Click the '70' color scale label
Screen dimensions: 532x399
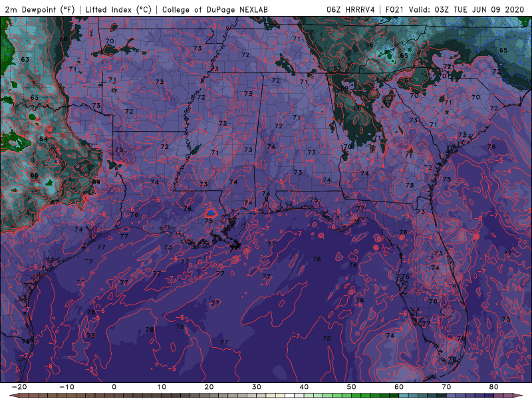(446, 387)
